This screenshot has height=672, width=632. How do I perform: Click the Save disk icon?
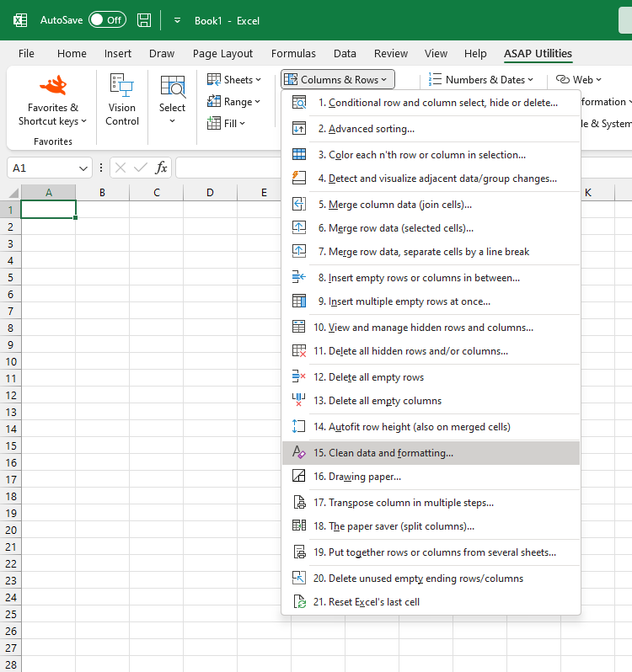[x=144, y=20]
